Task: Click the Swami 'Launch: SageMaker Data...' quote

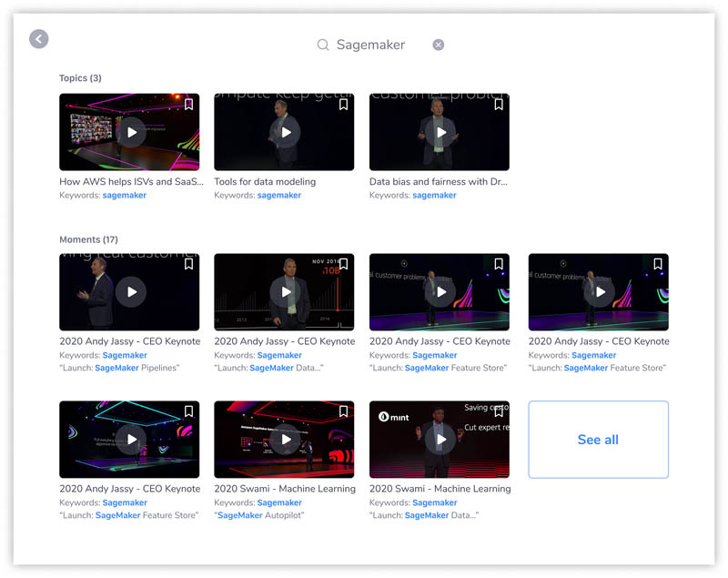Action: point(424,515)
